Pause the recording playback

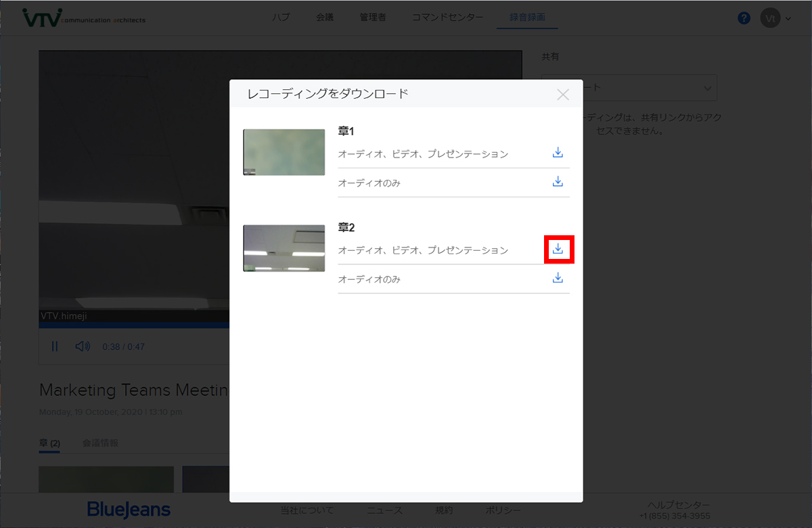pyautogui.click(x=55, y=346)
